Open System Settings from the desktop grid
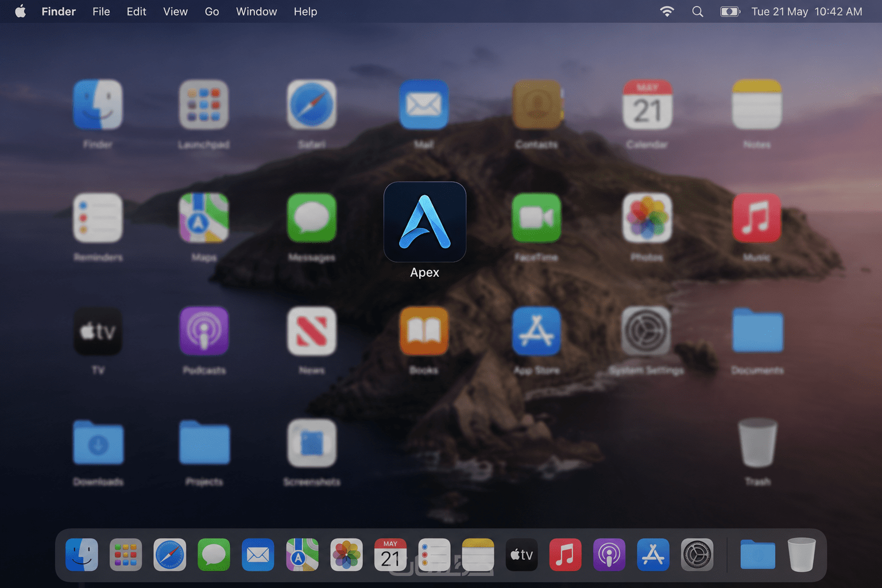This screenshot has width=882, height=588. [647, 331]
